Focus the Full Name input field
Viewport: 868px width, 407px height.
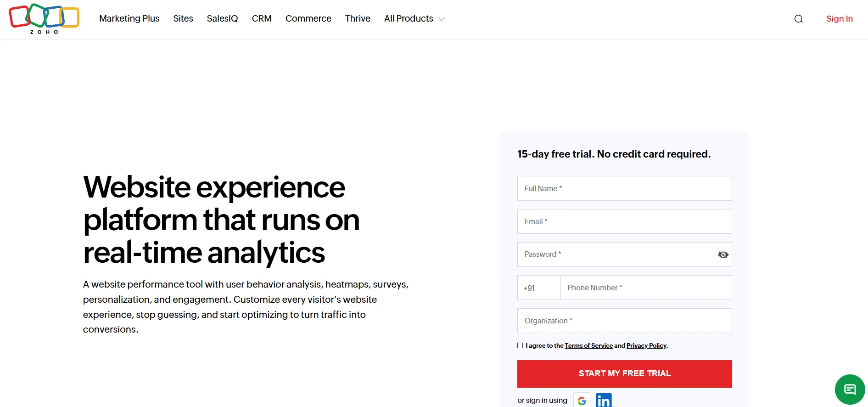(x=624, y=188)
